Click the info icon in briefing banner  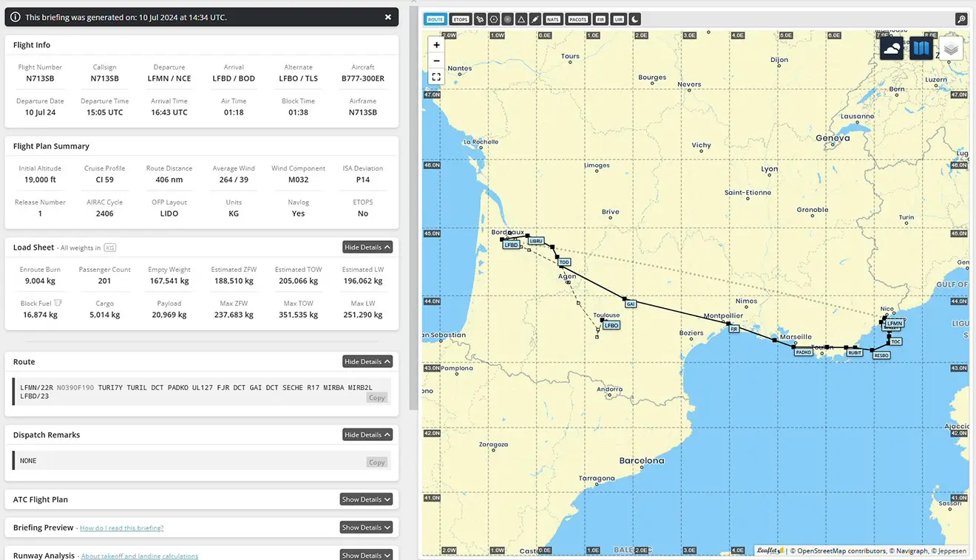click(x=16, y=17)
